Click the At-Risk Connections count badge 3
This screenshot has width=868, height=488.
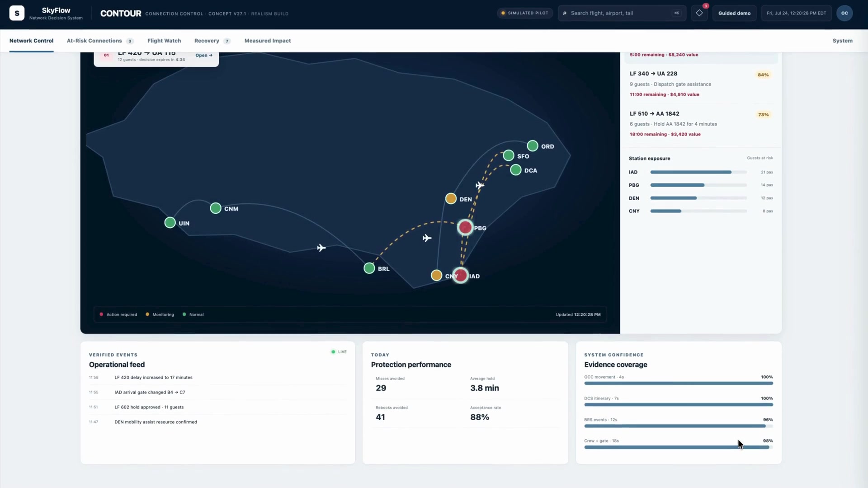point(130,41)
